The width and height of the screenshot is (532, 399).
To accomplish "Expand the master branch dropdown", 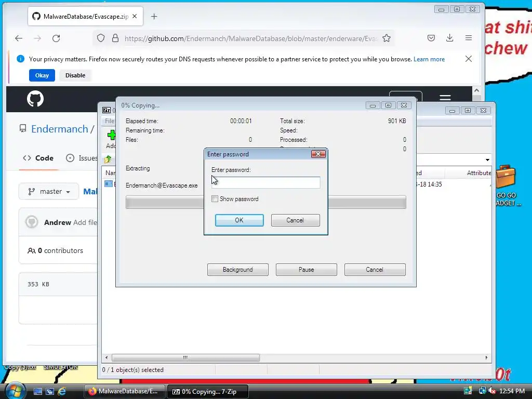I will (x=49, y=192).
